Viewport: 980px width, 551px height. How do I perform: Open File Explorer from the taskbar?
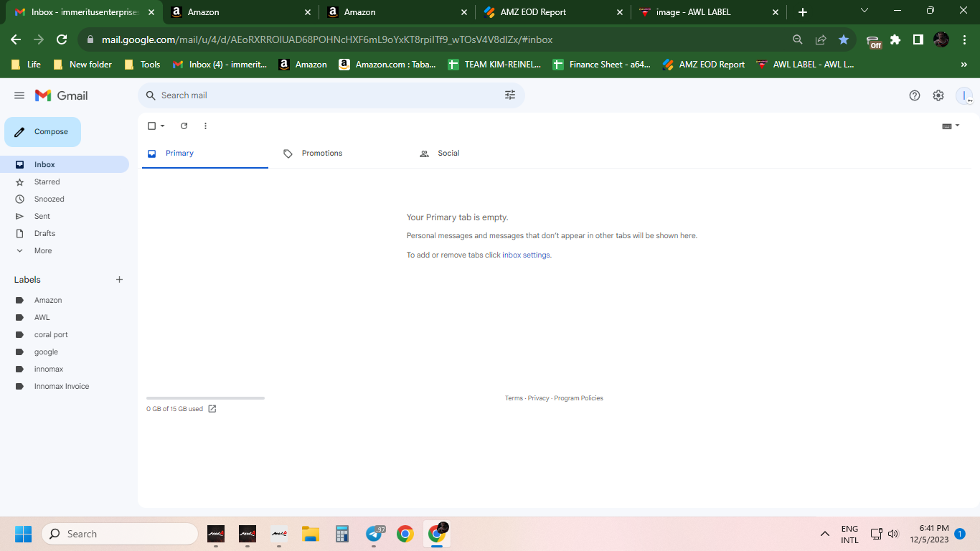click(311, 534)
